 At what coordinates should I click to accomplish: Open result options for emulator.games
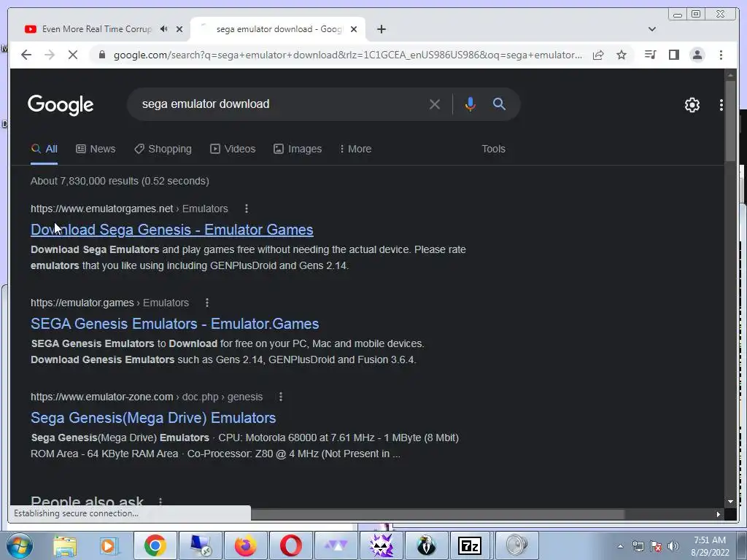coord(206,303)
